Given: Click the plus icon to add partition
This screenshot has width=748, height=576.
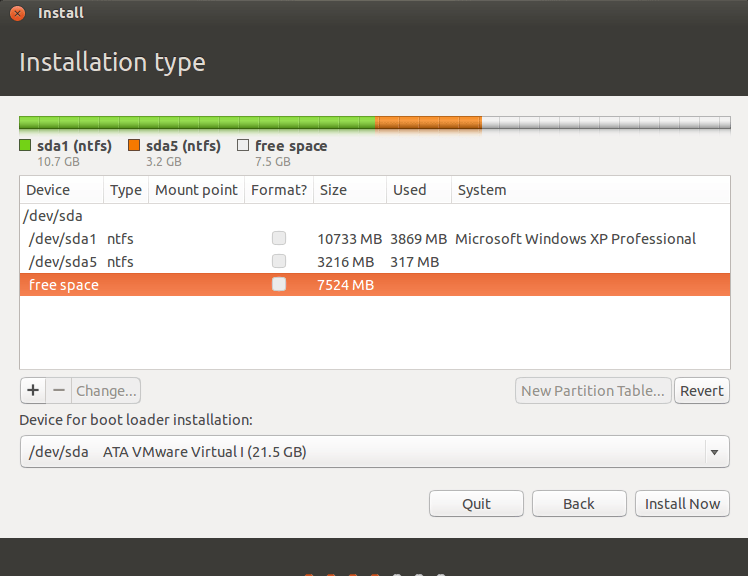Looking at the screenshot, I should [33, 390].
